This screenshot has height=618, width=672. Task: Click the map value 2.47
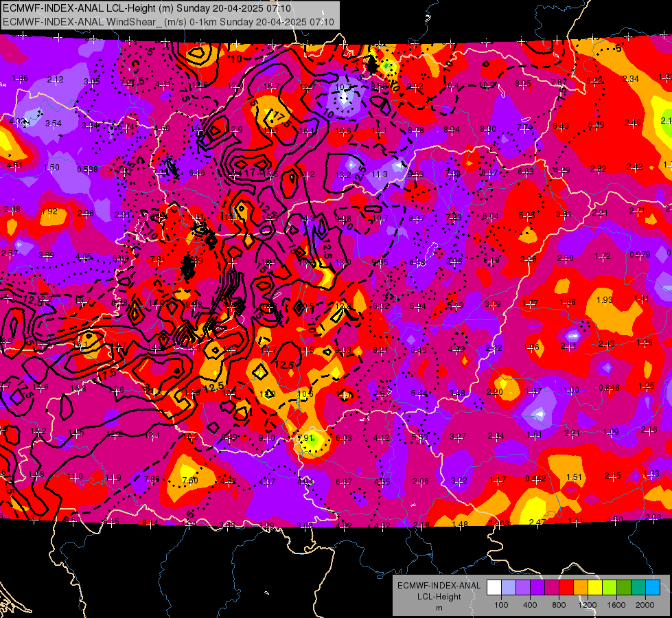[537, 522]
